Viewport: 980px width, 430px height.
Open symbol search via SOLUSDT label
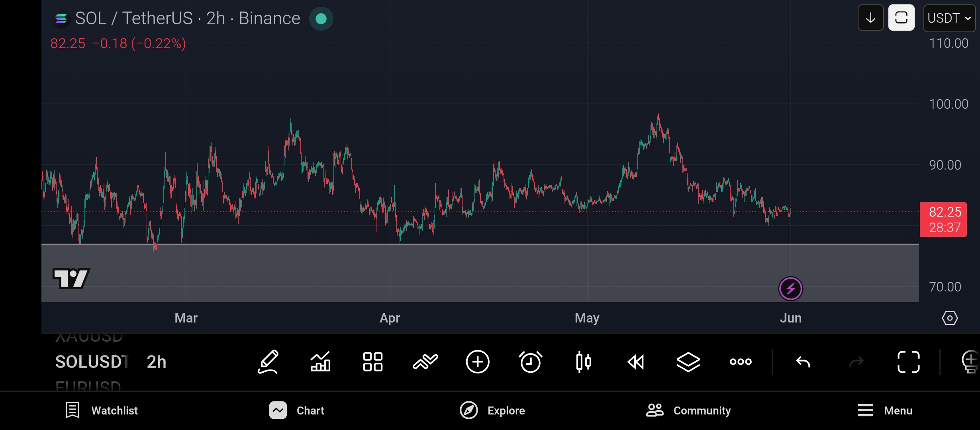pos(92,362)
